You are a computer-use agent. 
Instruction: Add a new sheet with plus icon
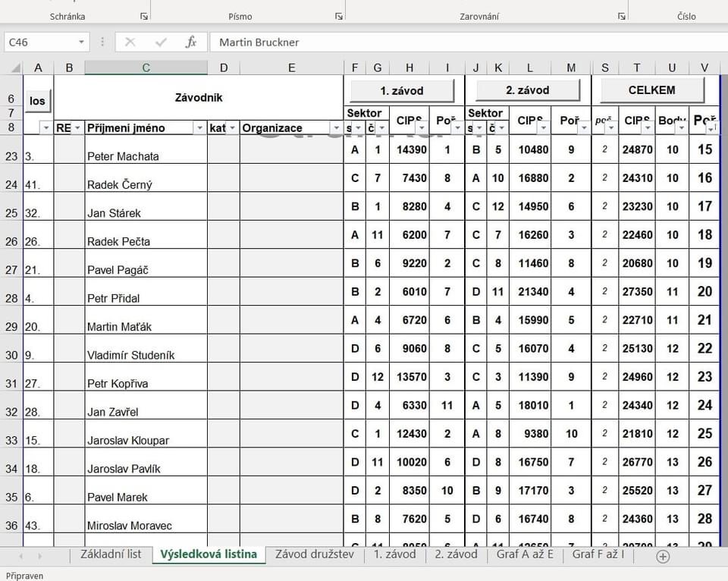(663, 556)
